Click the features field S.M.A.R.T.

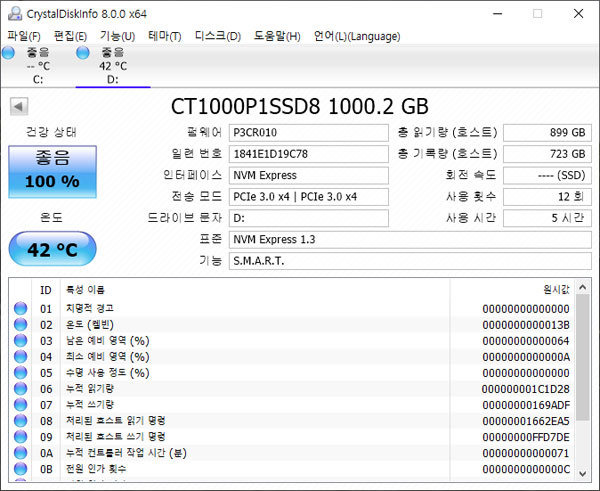[x=410, y=261]
